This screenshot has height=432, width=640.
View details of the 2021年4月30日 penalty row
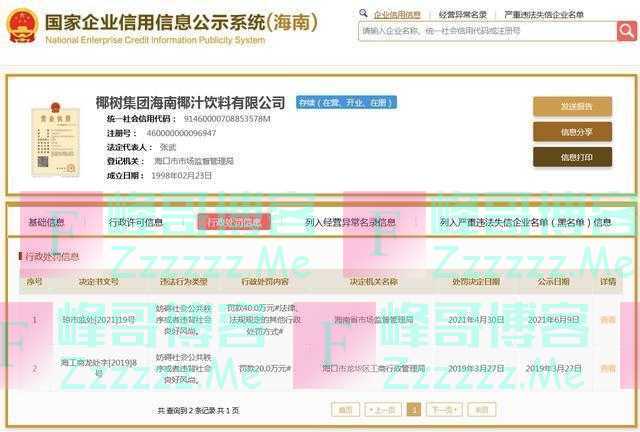pyautogui.click(x=607, y=320)
